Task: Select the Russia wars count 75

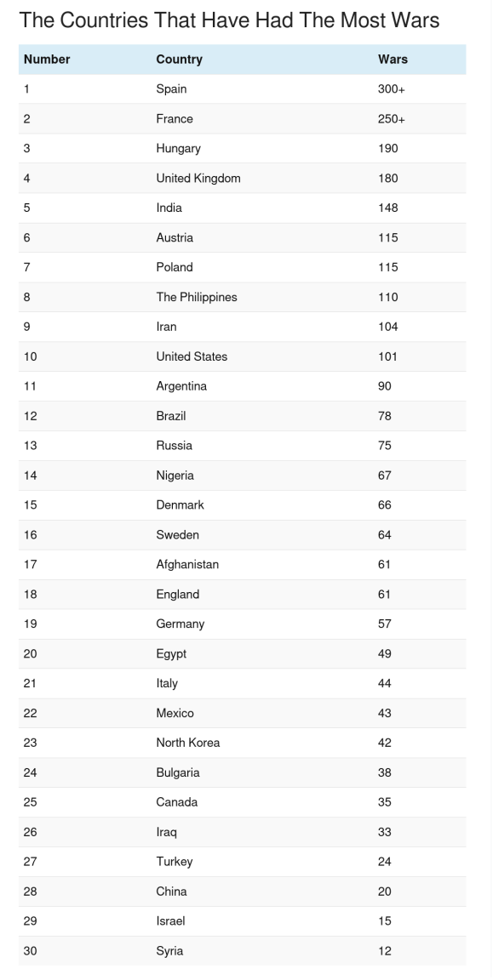Action: tap(385, 446)
